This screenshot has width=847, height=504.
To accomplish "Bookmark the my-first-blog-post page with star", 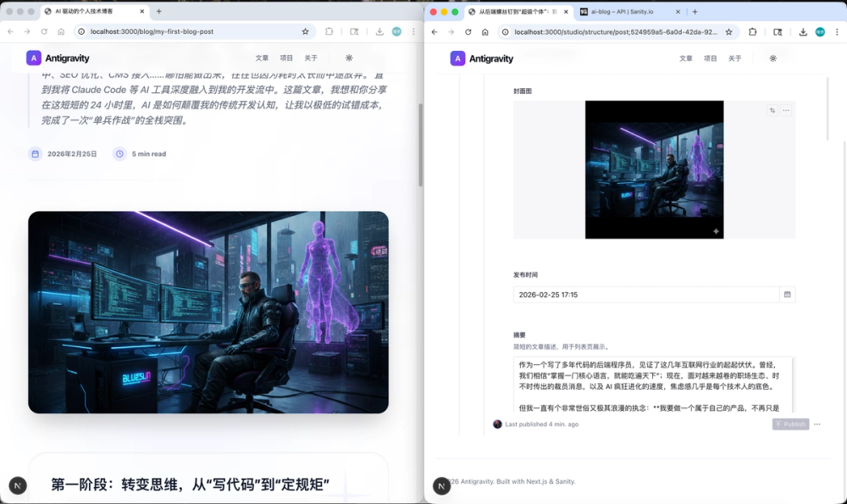I will [x=305, y=31].
